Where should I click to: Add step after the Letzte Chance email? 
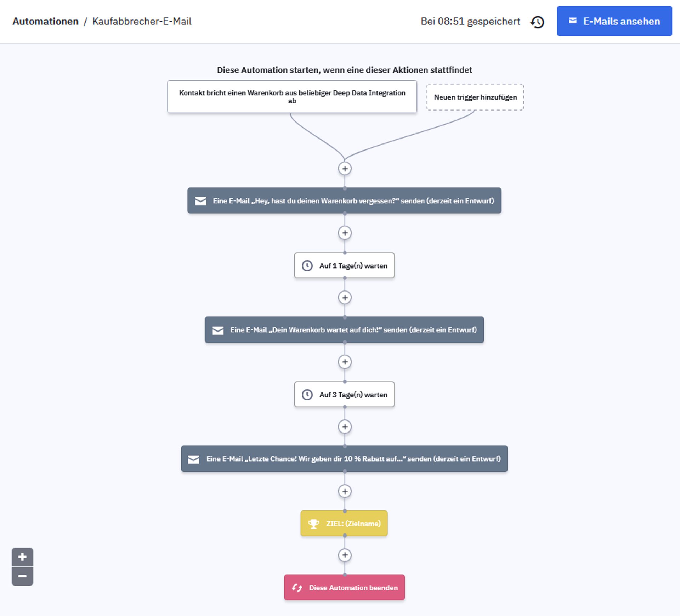coord(345,491)
